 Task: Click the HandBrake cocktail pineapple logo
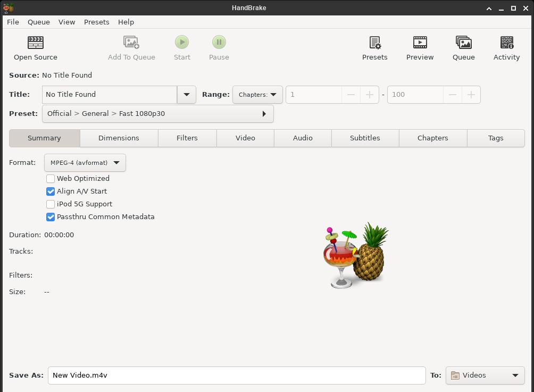(355, 255)
